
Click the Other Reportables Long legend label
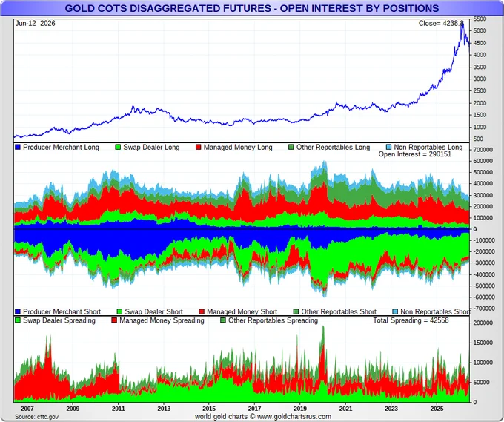pyautogui.click(x=333, y=148)
